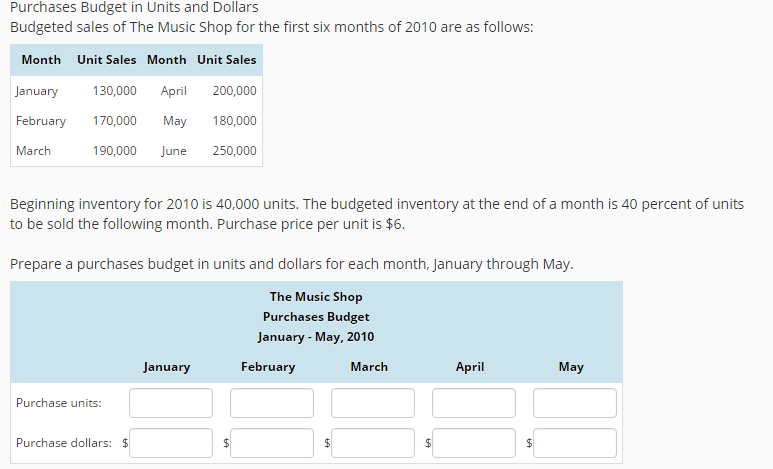
Task: Click the "The Music Shop" budget title
Action: pos(316,297)
